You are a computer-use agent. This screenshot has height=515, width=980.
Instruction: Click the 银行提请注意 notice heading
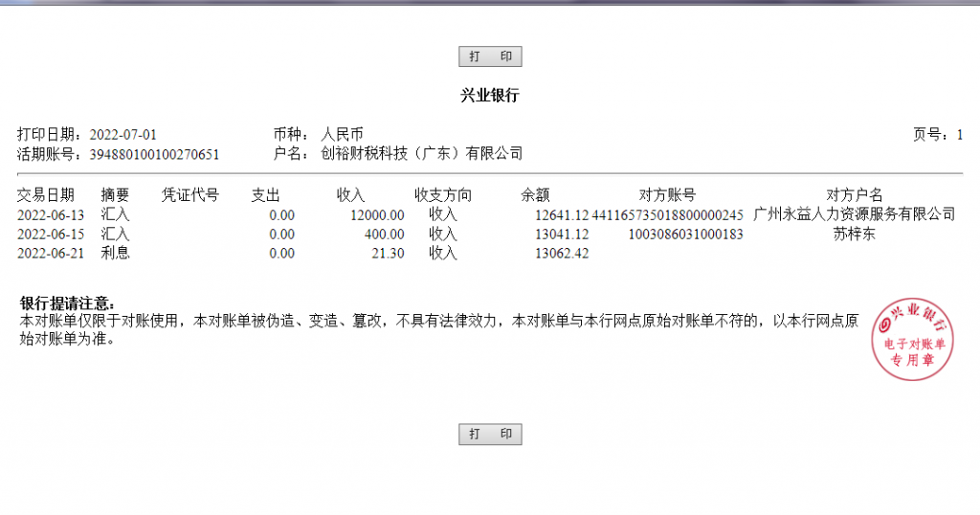tap(68, 303)
